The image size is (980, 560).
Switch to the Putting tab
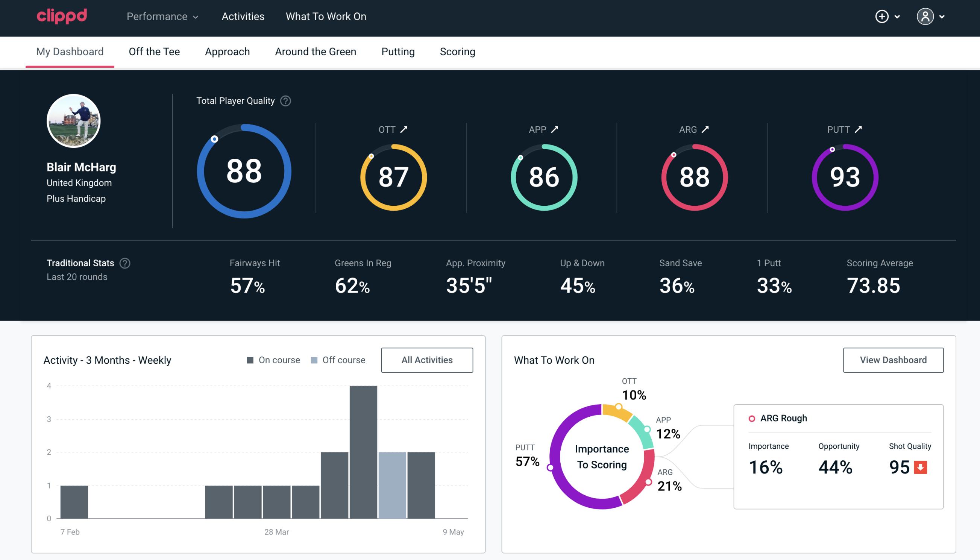(x=398, y=51)
